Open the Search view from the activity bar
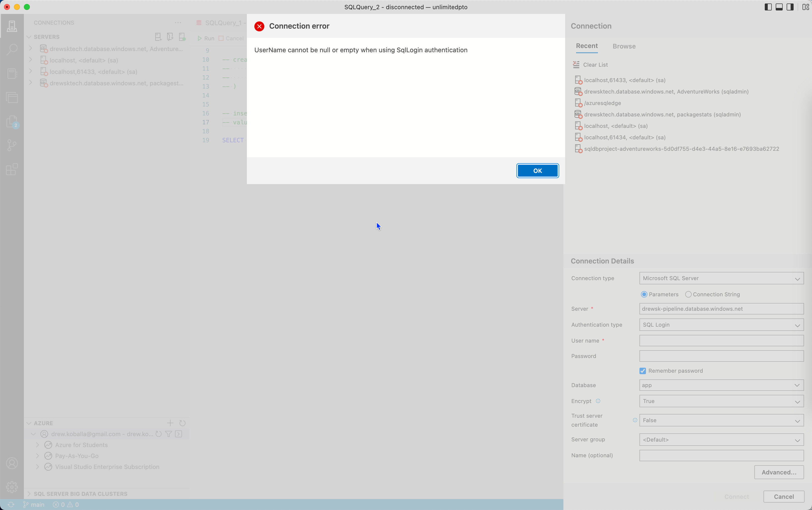The height and width of the screenshot is (510, 812). (x=12, y=49)
